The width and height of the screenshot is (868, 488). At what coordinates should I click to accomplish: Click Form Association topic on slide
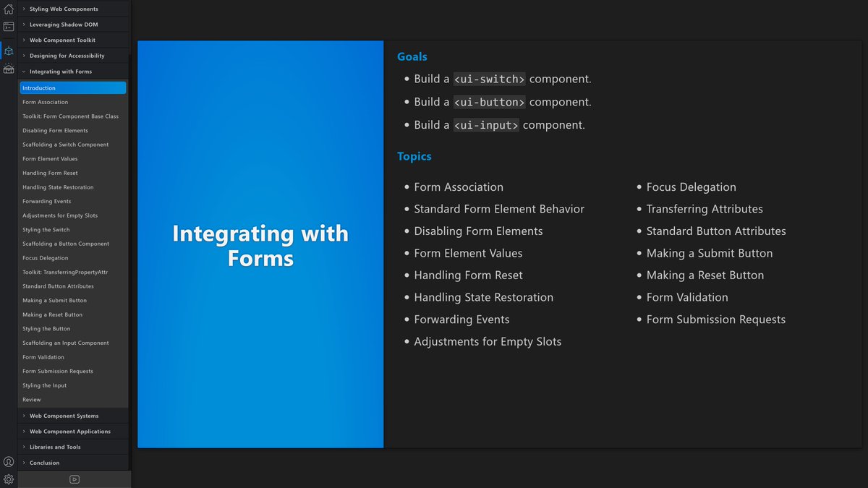[x=459, y=187]
